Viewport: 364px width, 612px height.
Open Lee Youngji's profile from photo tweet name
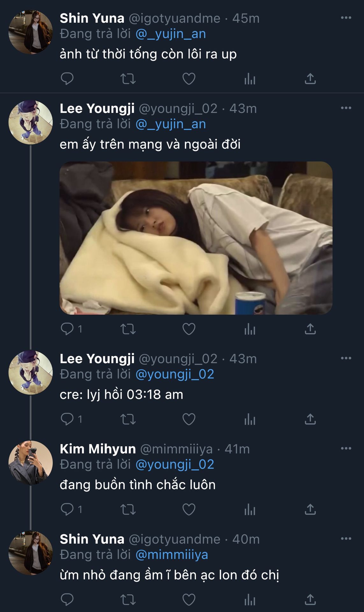pos(97,108)
